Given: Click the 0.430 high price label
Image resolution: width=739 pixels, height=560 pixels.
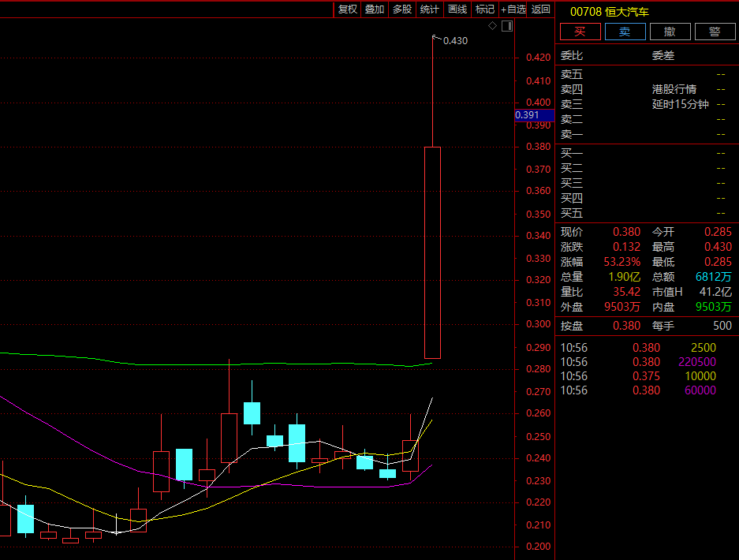Looking at the screenshot, I should coord(455,41).
